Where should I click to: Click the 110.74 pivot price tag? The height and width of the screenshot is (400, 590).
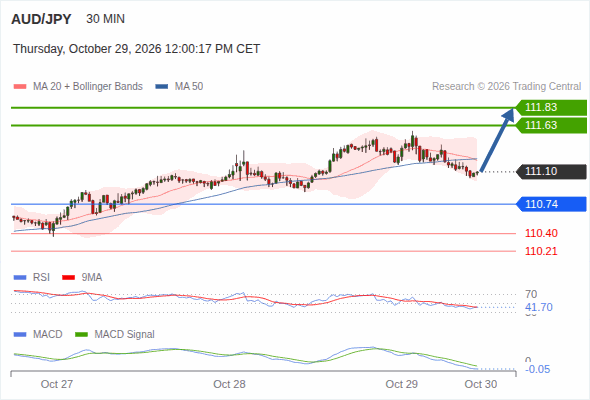pyautogui.click(x=551, y=204)
